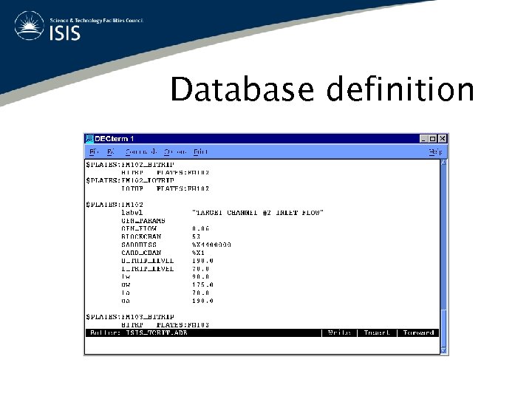The width and height of the screenshot is (532, 399).
Task: Click the uw value 175.0
Action: coord(202,285)
